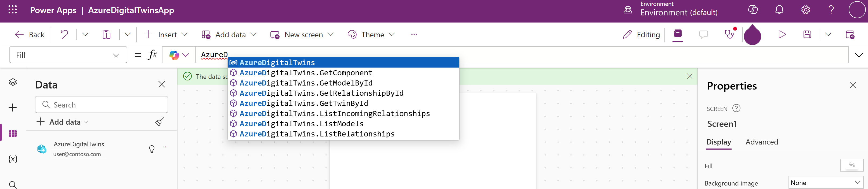Select AzureDigitalTwins.GetRelationshipById suggestion
The image size is (868, 189).
pyautogui.click(x=343, y=93)
